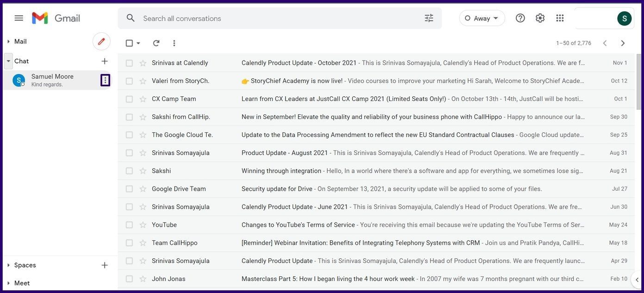Expand the Spaces section
This screenshot has height=293, width=644.
[x=9, y=265]
